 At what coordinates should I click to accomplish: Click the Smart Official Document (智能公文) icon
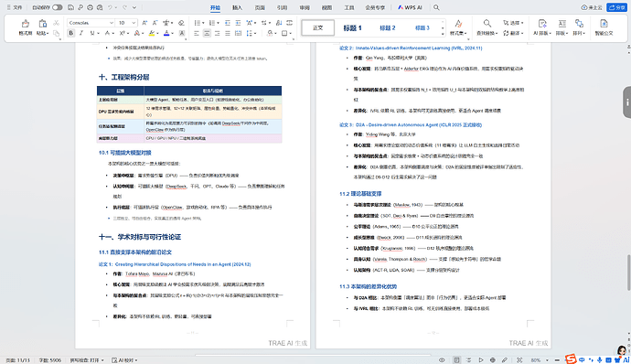[604, 24]
